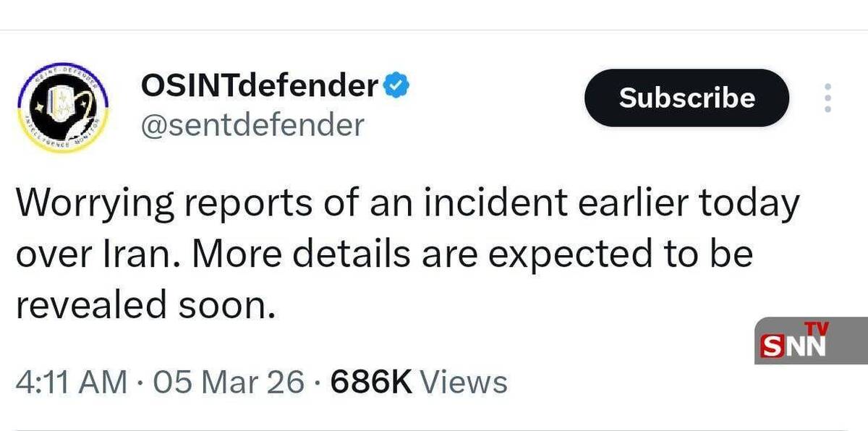Screen dimensions: 868x431
Task: Click the 4:11 AM timestamp
Action: point(70,382)
